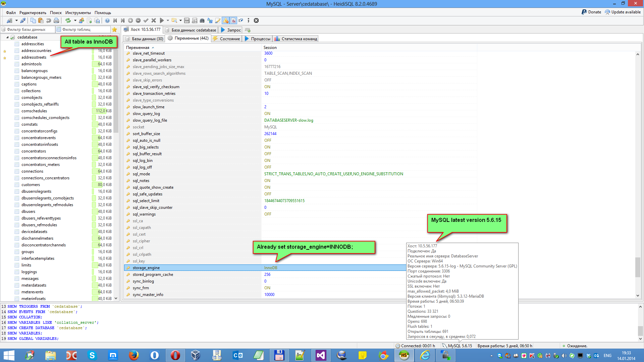The height and width of the screenshot is (362, 644).
Task: Toggle favorite star beside addressstreets
Action: point(5,58)
